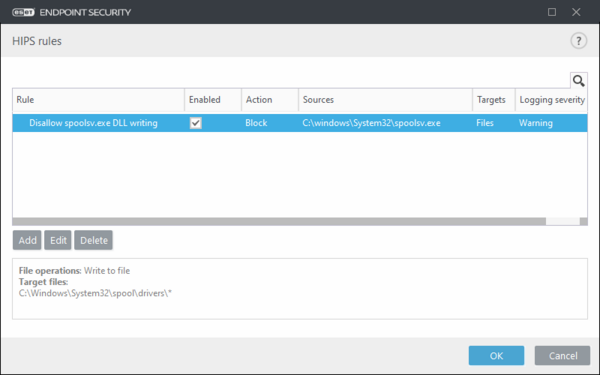Sort by Sources column header
Screen dimensions: 600x375
click(385, 100)
